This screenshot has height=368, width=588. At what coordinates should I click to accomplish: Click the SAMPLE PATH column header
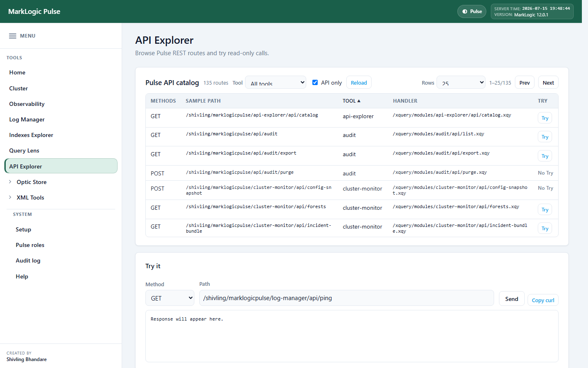203,101
